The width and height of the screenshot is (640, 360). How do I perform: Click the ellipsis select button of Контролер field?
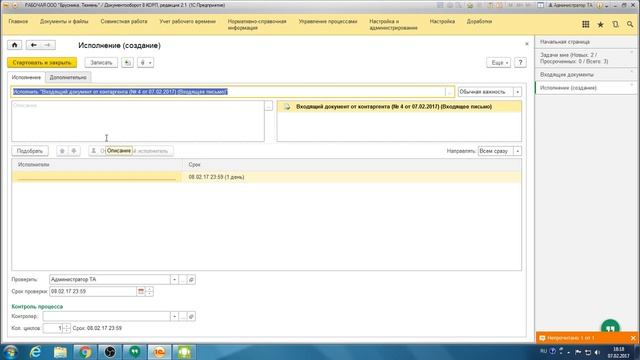(x=182, y=316)
